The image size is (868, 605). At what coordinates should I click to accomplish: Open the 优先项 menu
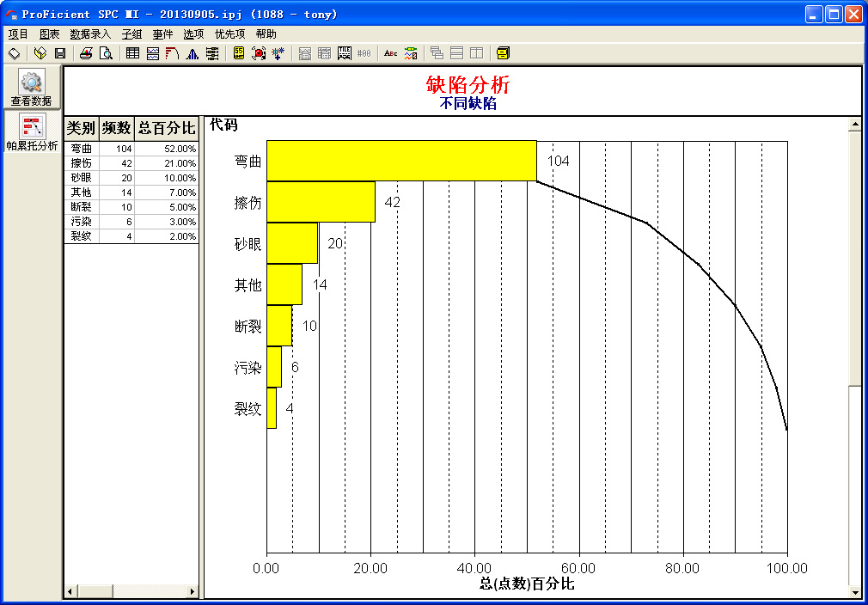(229, 34)
